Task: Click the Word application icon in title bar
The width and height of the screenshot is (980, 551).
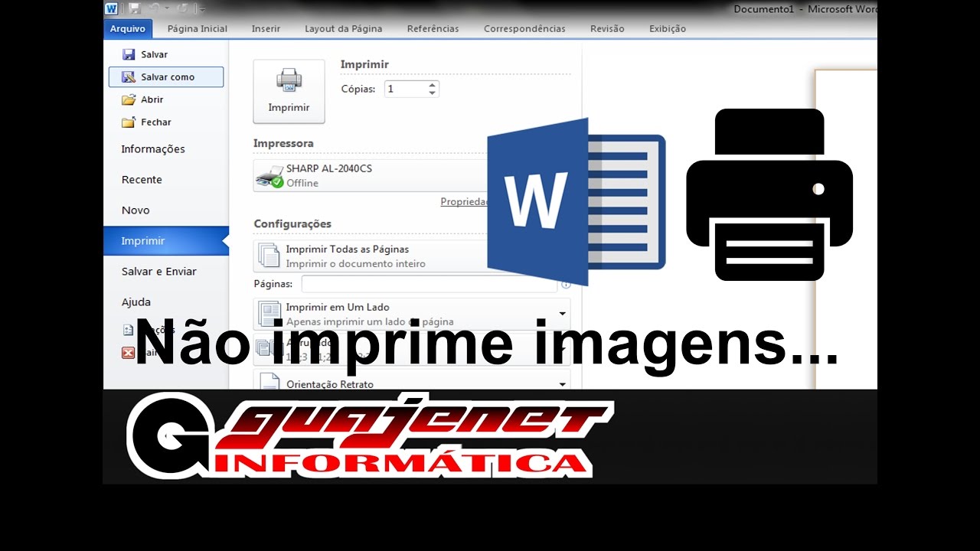Action: (x=112, y=8)
